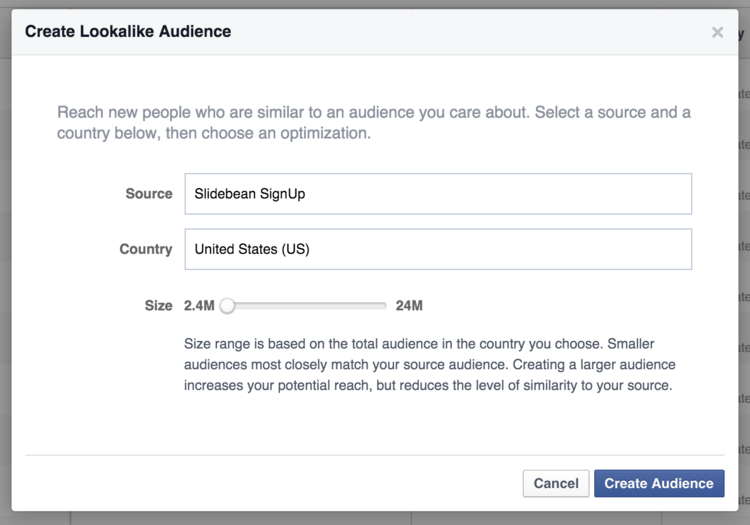Click the Source field containing Slidebean SignUp

[437, 194]
